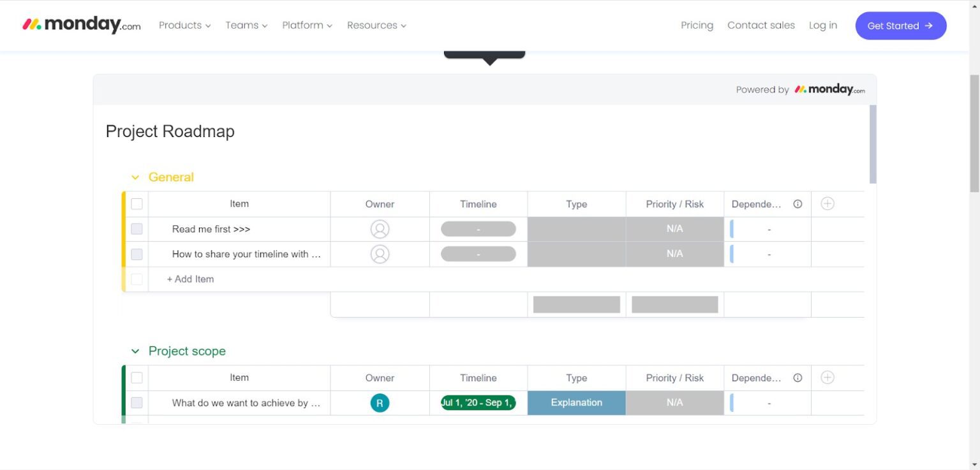Screen dimensions: 980x470
Task: Toggle the select-all checkbox in the General group
Action: (x=137, y=203)
